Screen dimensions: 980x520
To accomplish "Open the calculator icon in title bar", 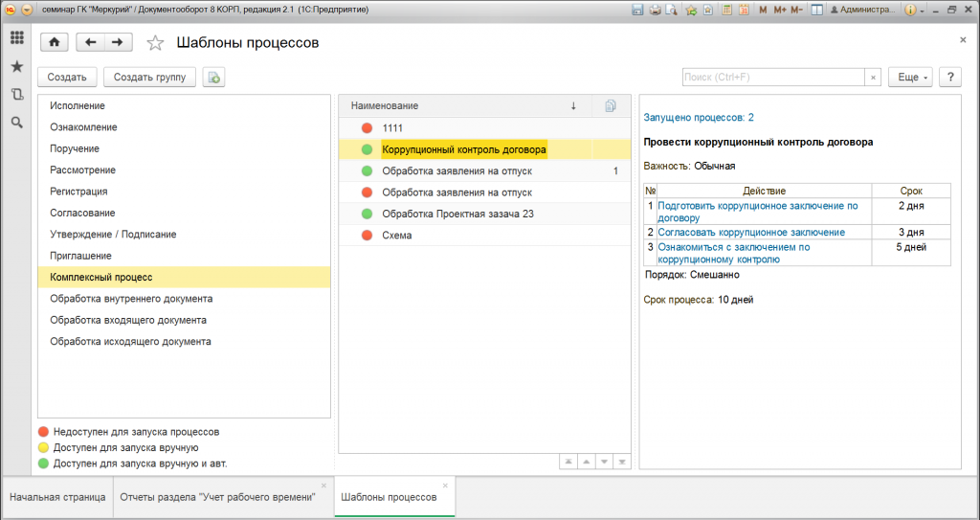I will point(727,10).
